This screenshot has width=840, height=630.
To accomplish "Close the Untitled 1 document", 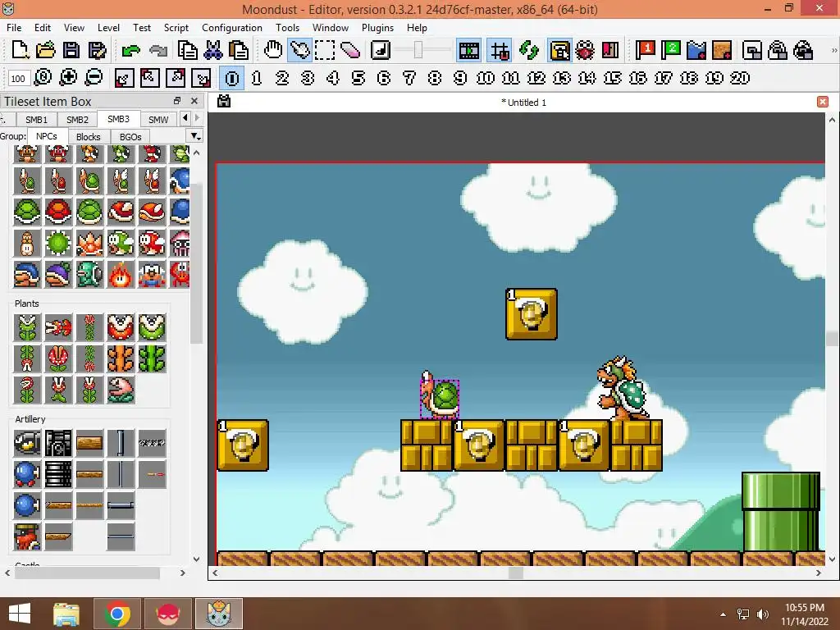I will click(x=823, y=102).
